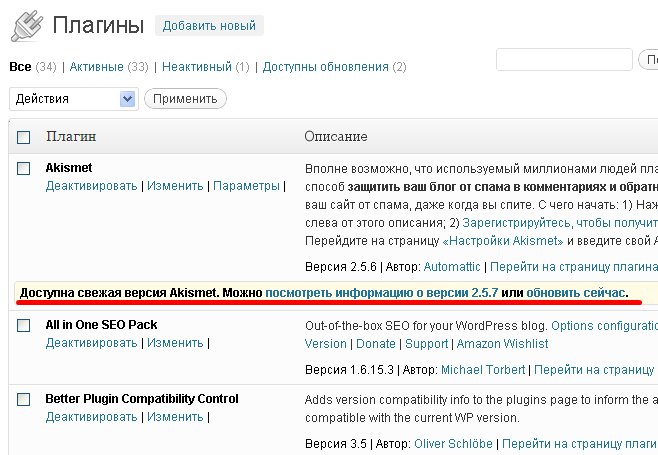The image size is (658, 455).
Task: Click Изменить under Akismet
Action: coord(175,186)
